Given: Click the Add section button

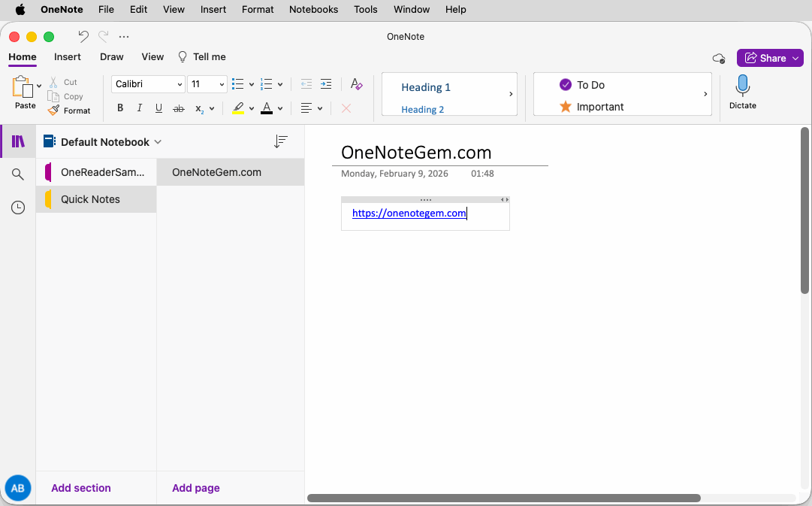Looking at the screenshot, I should click(81, 488).
